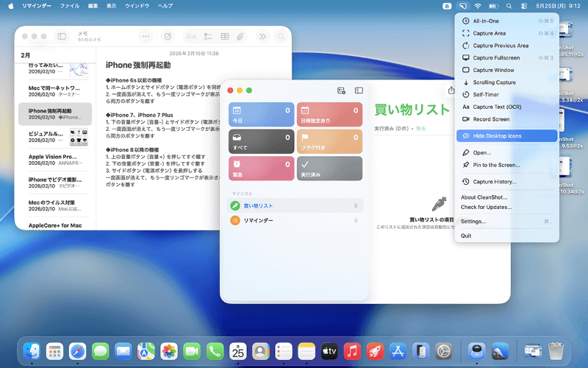
Task: Insert table in Notes toolbar
Action: pos(225,36)
